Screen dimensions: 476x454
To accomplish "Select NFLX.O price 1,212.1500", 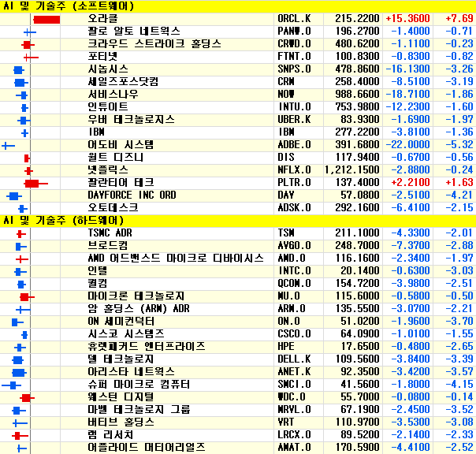I will click(x=352, y=169).
